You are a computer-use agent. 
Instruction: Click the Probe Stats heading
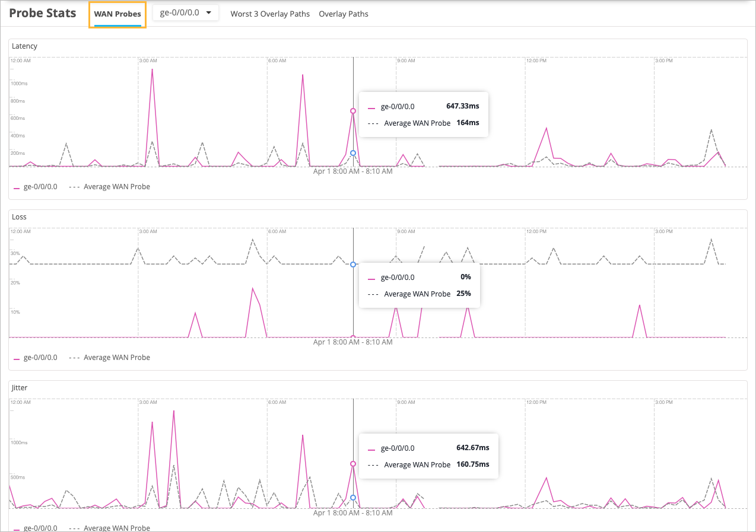(x=43, y=13)
